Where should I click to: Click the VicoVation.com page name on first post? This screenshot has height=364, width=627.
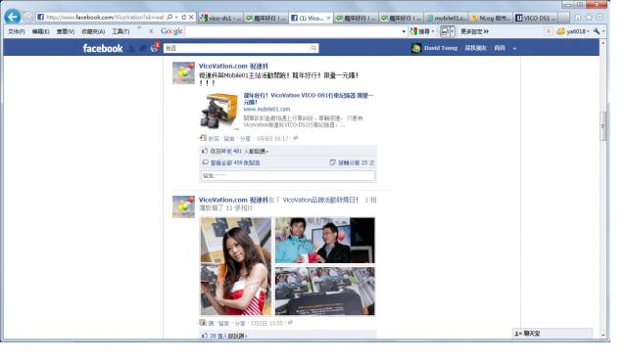(x=233, y=66)
